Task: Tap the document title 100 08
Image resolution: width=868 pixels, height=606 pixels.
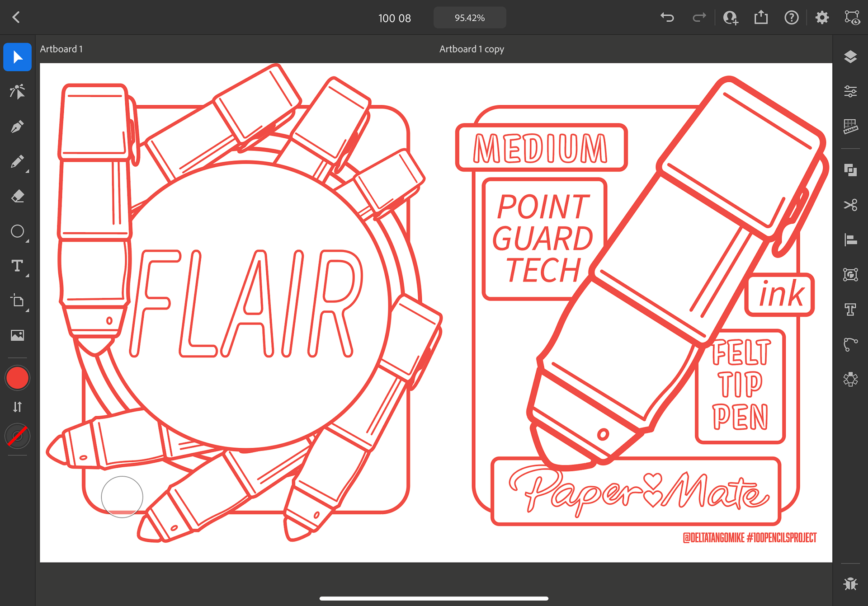Action: click(x=395, y=18)
